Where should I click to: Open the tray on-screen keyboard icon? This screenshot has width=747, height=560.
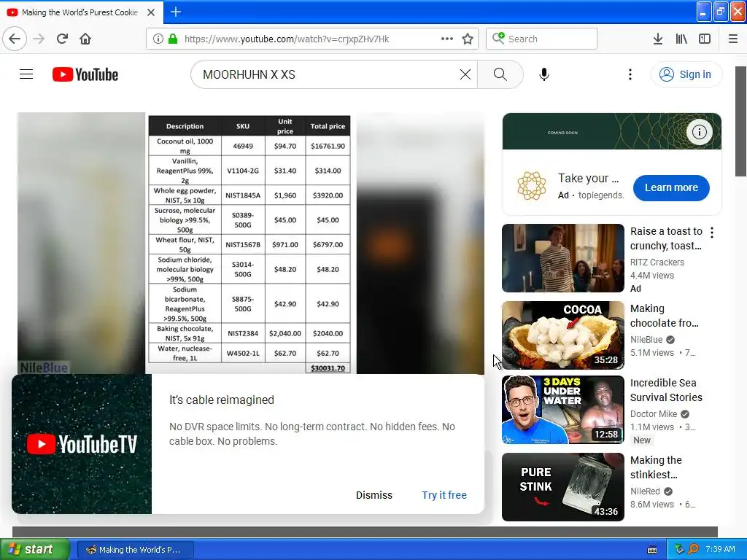[x=652, y=550]
